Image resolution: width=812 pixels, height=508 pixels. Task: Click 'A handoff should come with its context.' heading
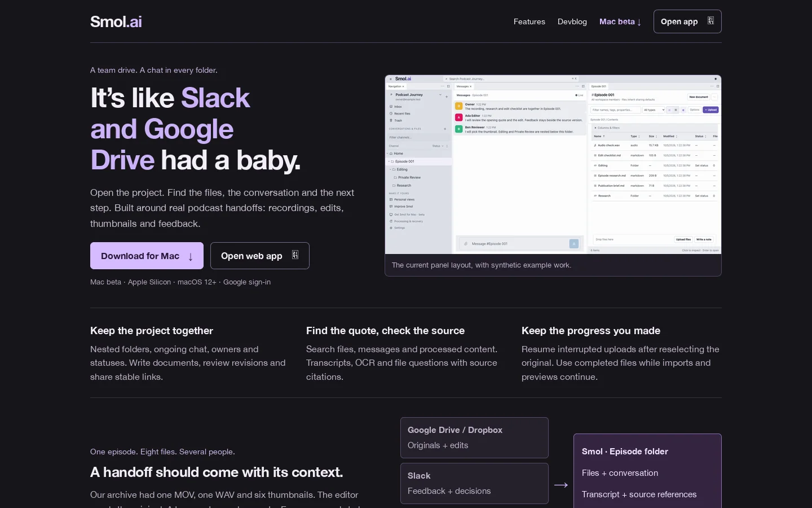[217, 472]
